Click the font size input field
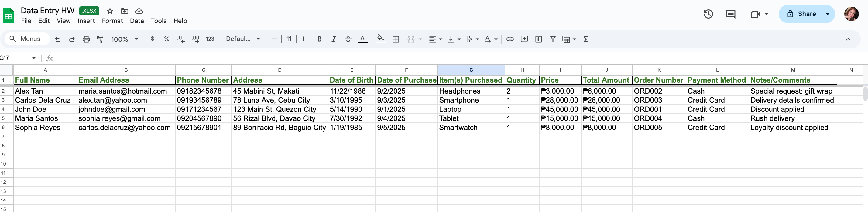Image resolution: width=868 pixels, height=212 pixels. (289, 39)
